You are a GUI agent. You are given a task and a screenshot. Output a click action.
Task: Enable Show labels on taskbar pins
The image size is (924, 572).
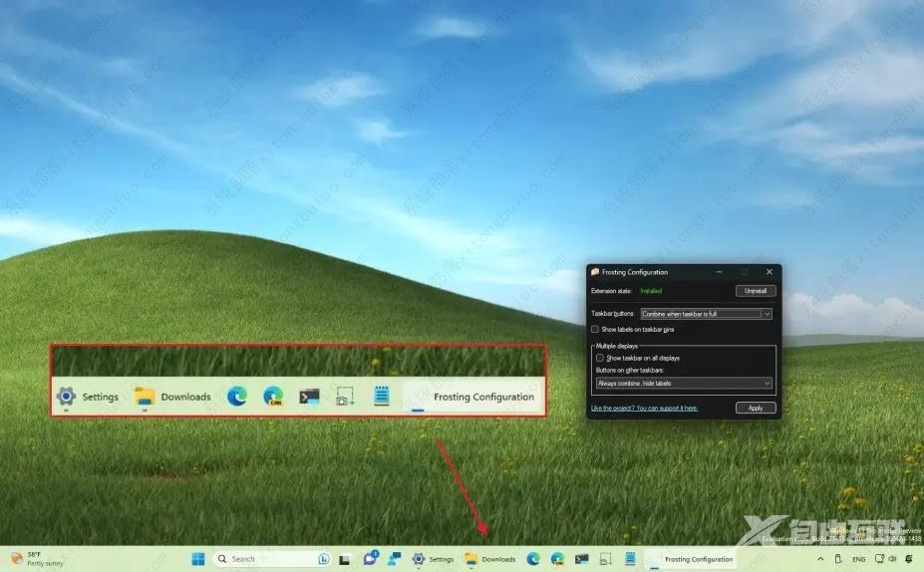point(595,329)
